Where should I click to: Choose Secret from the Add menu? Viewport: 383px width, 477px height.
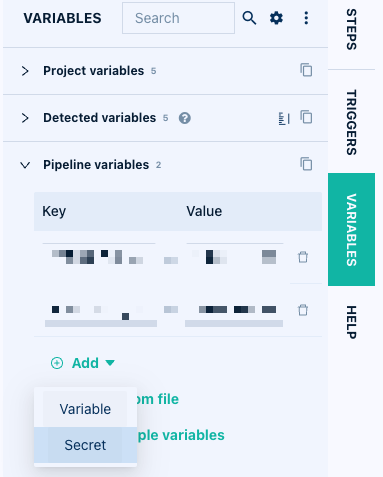tap(85, 445)
